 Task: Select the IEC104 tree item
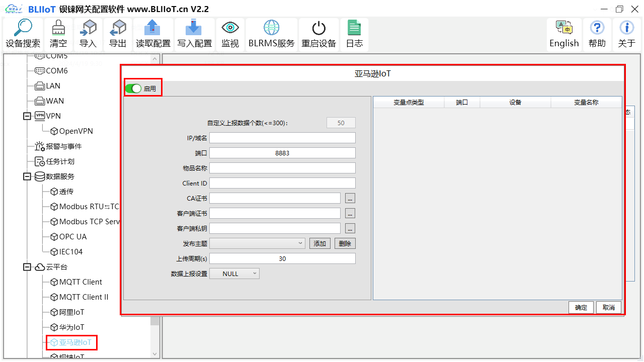click(x=66, y=252)
